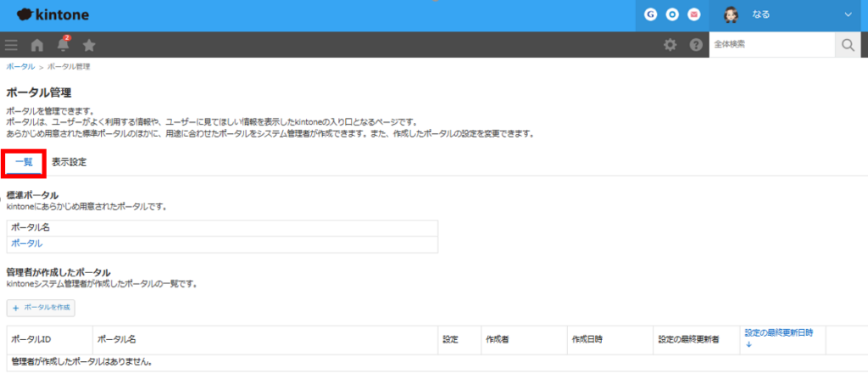Open Garoon G icon in header

click(x=651, y=14)
